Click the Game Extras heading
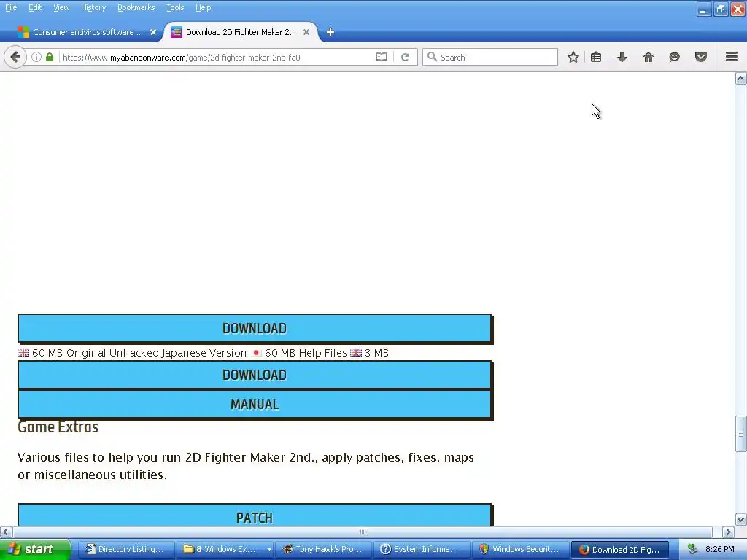This screenshot has height=560, width=747. tap(58, 427)
